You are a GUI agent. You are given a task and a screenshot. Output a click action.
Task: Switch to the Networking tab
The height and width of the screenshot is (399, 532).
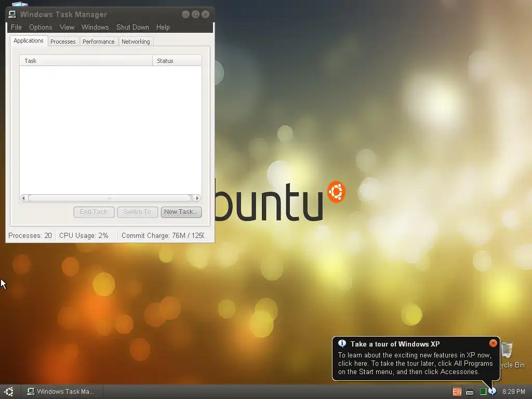(x=136, y=42)
